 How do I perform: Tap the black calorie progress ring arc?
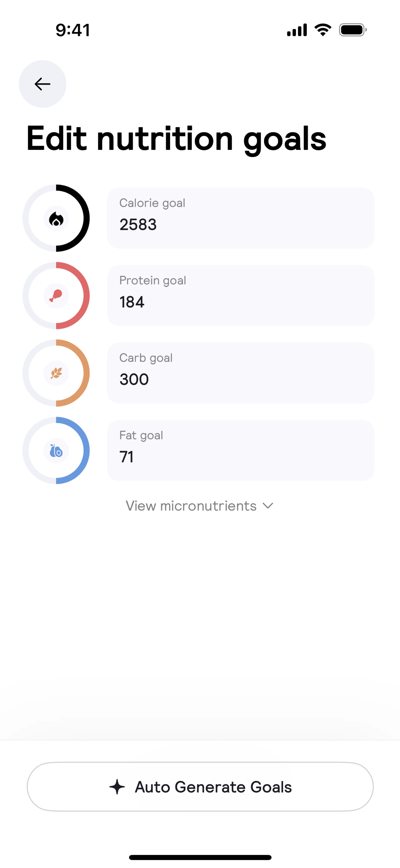(x=86, y=218)
